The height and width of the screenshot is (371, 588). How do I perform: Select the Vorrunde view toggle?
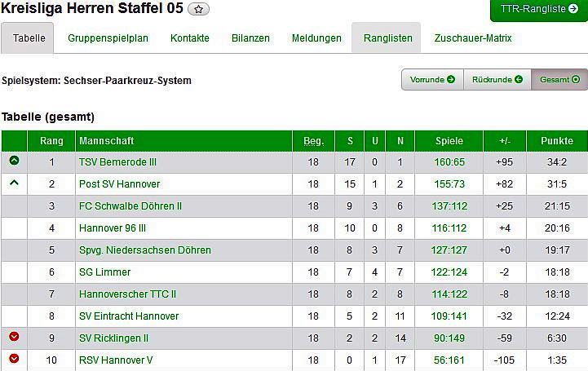pyautogui.click(x=432, y=79)
